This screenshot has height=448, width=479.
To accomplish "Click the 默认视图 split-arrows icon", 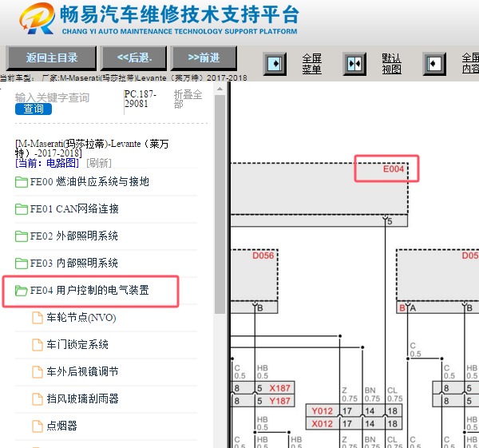I will click(x=354, y=64).
